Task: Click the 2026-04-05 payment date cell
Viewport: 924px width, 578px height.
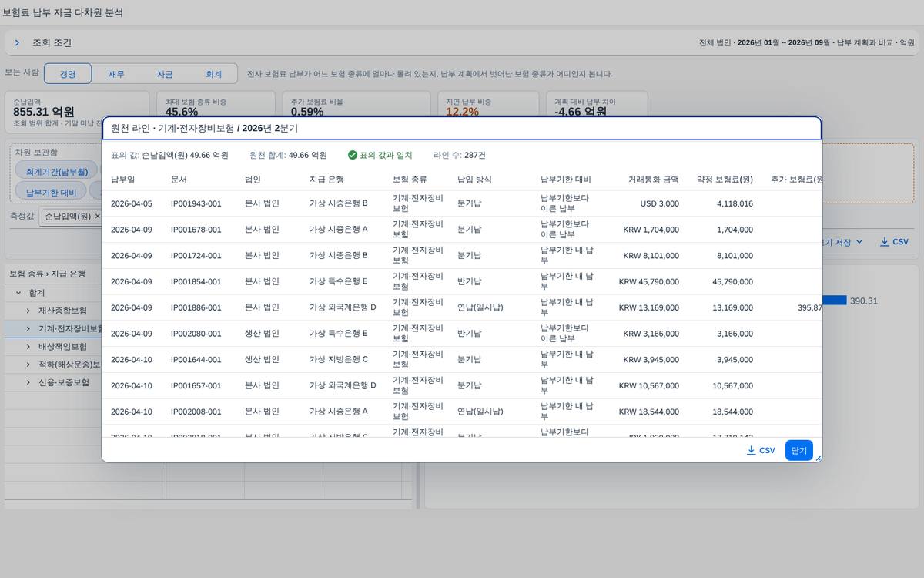Action: (x=132, y=203)
